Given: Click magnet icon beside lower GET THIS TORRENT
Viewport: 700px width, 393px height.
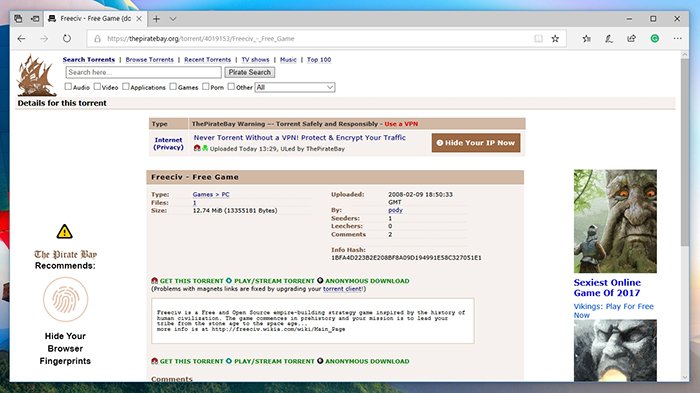Looking at the screenshot, I should coord(154,361).
